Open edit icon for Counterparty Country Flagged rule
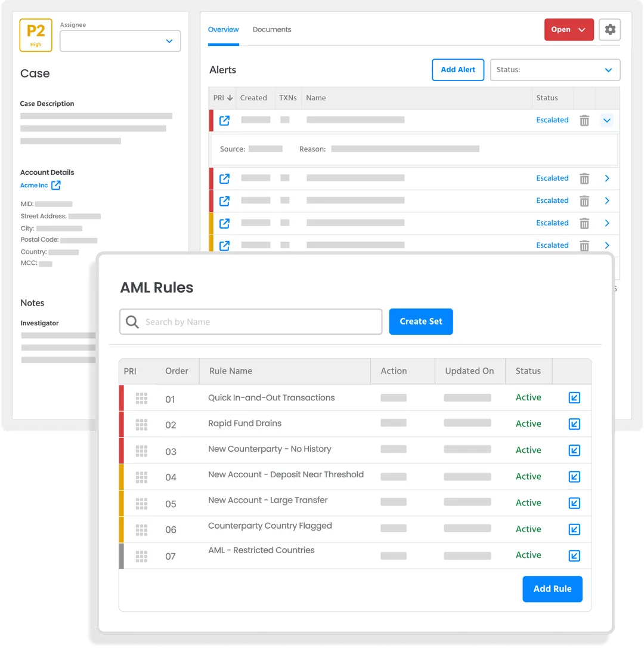Viewport: 644px width, 648px height. (x=574, y=529)
